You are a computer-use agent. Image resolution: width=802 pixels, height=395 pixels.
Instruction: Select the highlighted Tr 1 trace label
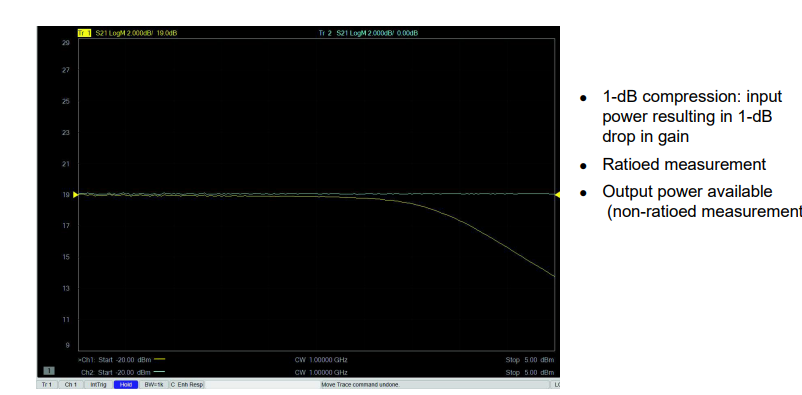tap(84, 33)
